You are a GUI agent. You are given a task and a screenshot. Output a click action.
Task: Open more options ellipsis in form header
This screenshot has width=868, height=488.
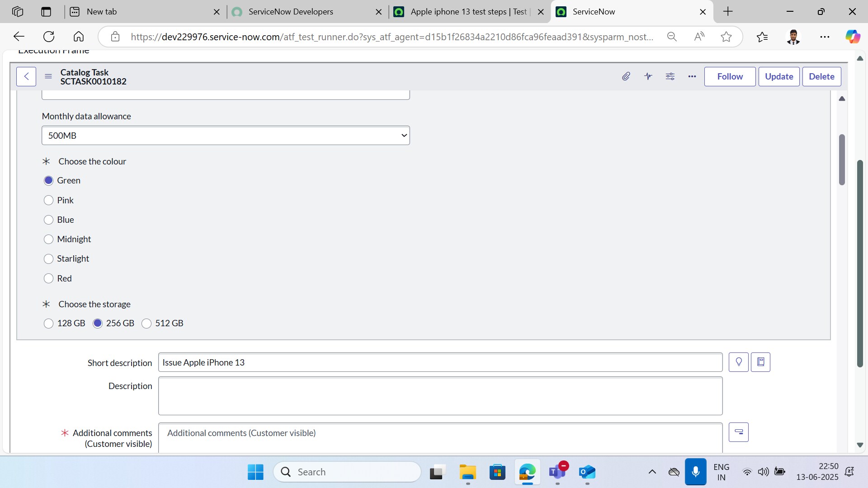692,76
